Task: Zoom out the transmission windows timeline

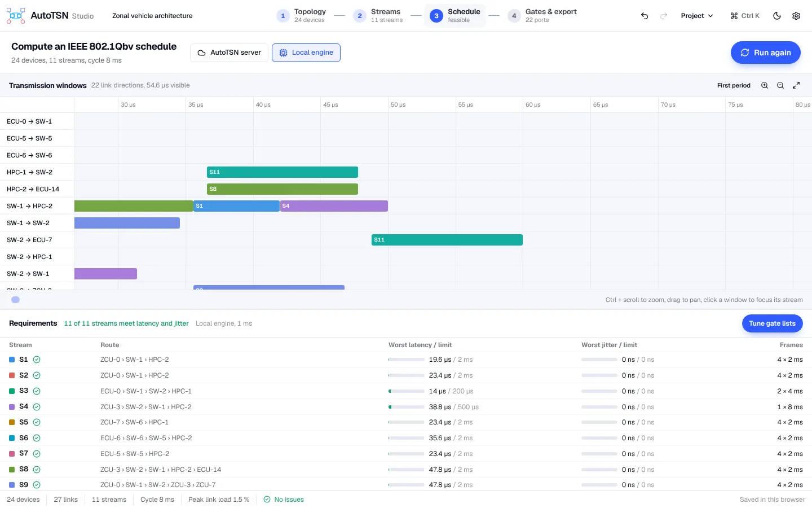Action: [780, 85]
